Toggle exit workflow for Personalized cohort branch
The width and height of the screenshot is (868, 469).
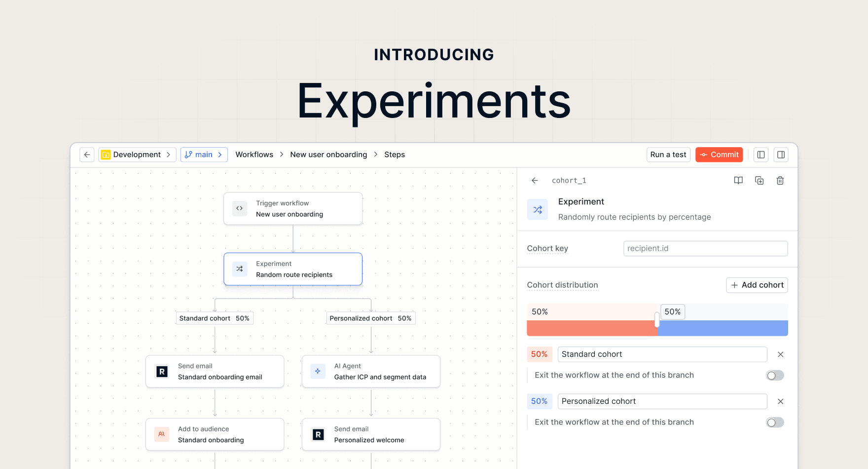click(775, 423)
